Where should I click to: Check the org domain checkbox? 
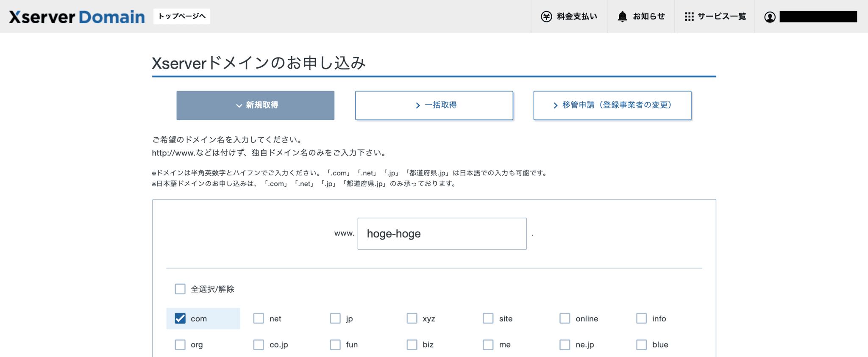pos(180,345)
